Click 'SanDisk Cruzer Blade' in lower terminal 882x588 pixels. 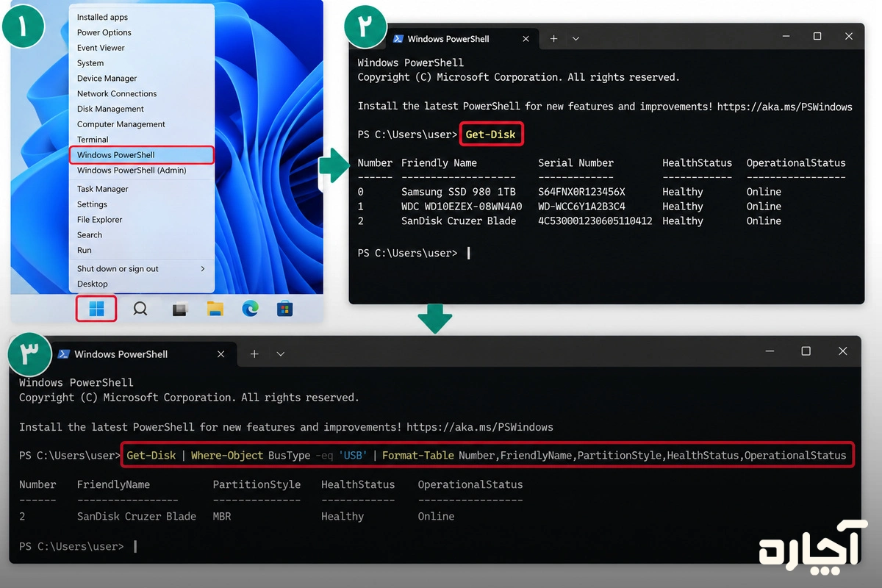[x=137, y=517]
